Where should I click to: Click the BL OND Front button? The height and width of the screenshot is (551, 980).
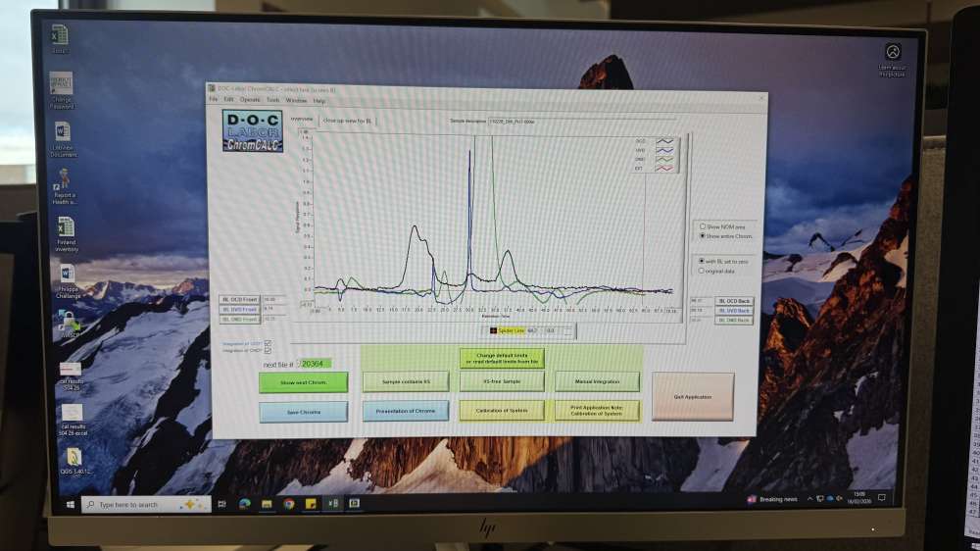[x=239, y=319]
